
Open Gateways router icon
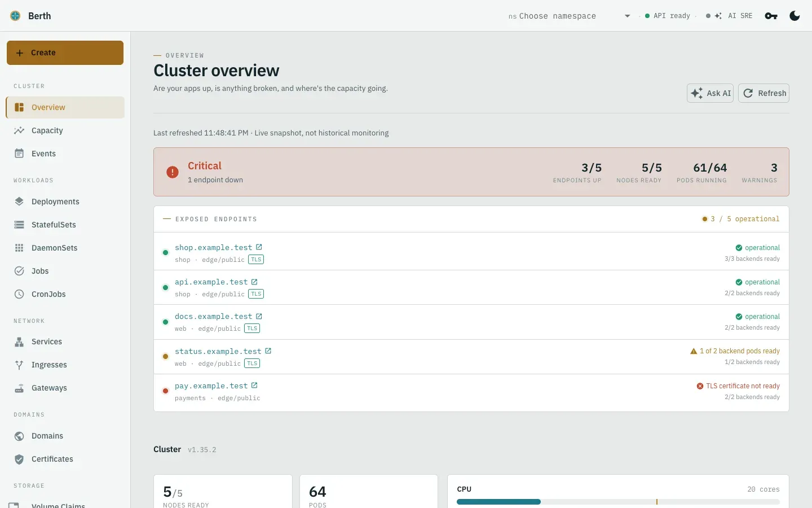coord(19,388)
